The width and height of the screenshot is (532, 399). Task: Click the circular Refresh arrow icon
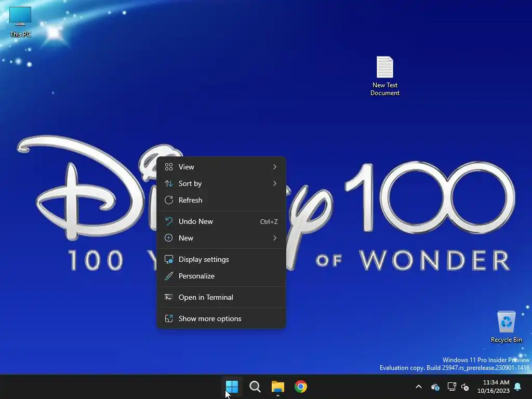169,200
